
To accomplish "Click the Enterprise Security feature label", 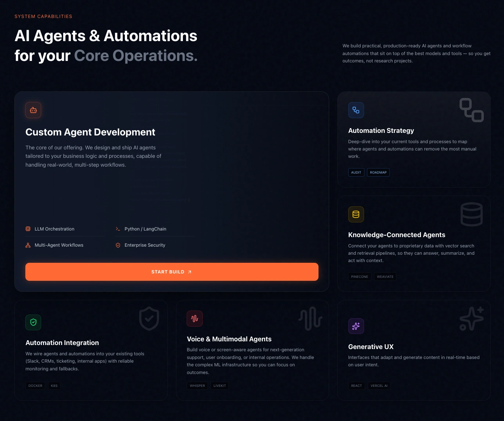I will tap(145, 245).
